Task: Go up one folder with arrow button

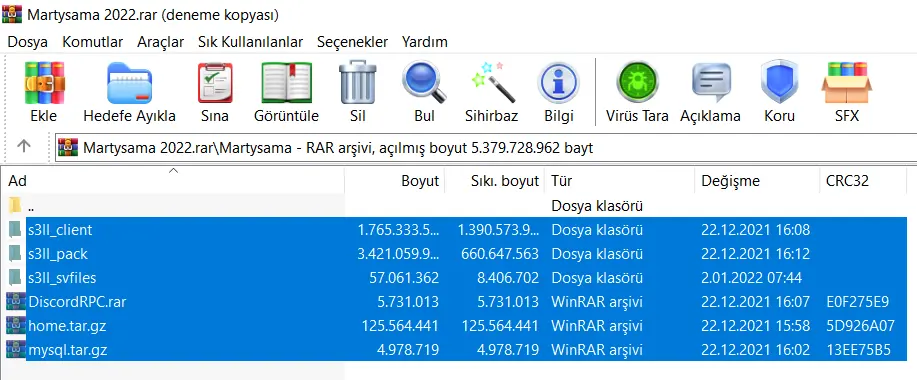Action: [x=23, y=146]
